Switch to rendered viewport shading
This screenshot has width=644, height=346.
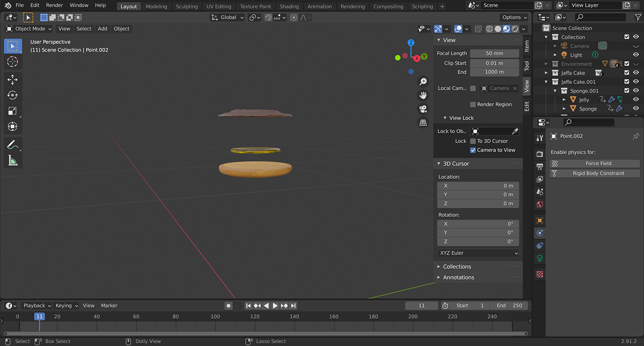pyautogui.click(x=515, y=29)
